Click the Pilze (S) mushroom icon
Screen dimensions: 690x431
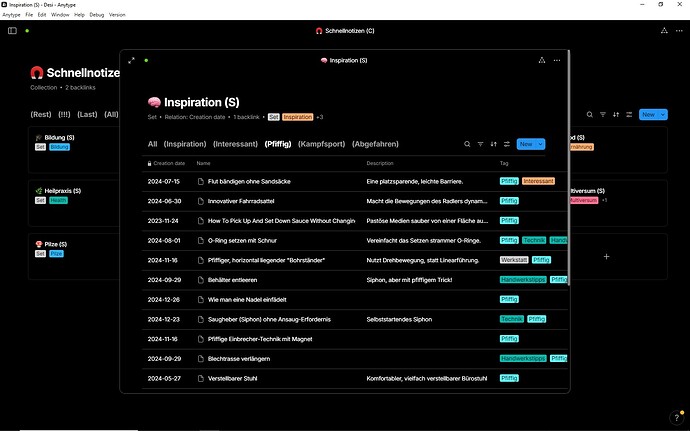click(39, 244)
